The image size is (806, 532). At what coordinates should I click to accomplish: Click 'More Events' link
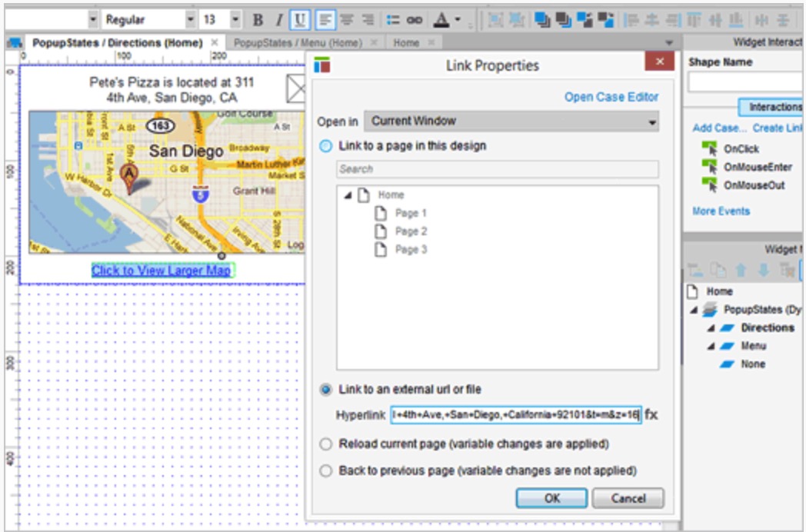721,211
